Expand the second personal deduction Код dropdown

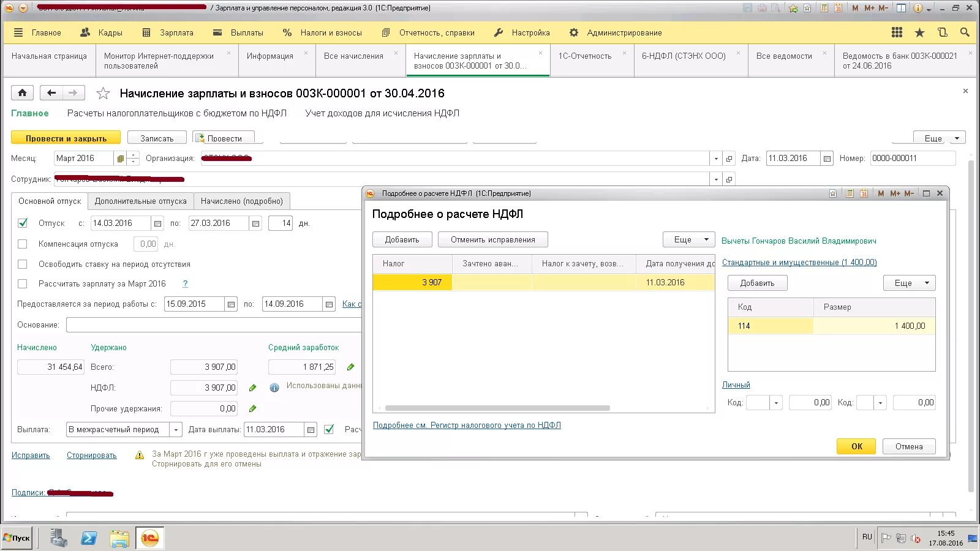881,403
